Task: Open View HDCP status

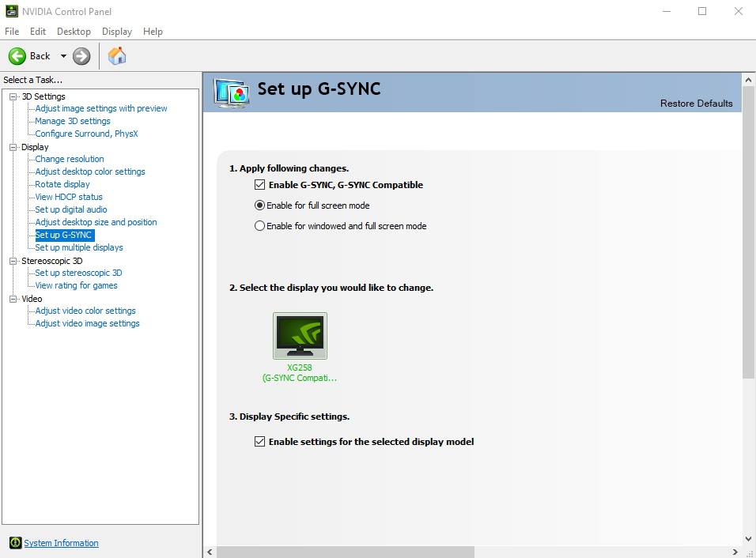Action: point(69,197)
